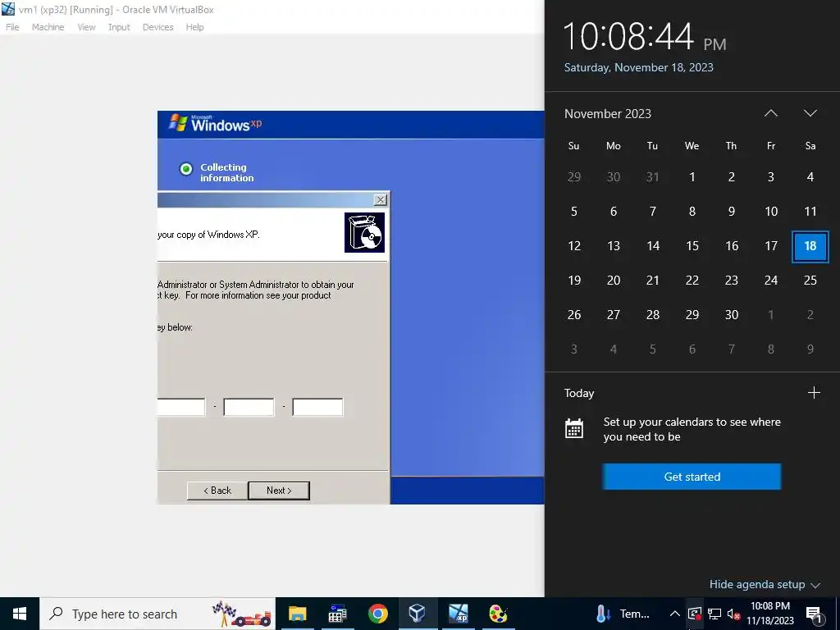Select November 27 in the calendar
Screen dimensions: 840x630
coord(614,314)
